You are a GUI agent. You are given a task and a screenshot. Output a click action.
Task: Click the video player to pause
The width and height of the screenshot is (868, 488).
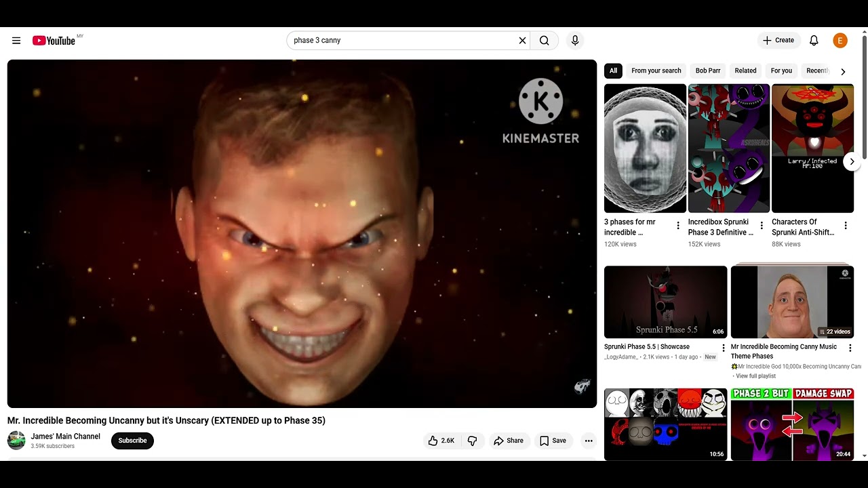pos(302,234)
